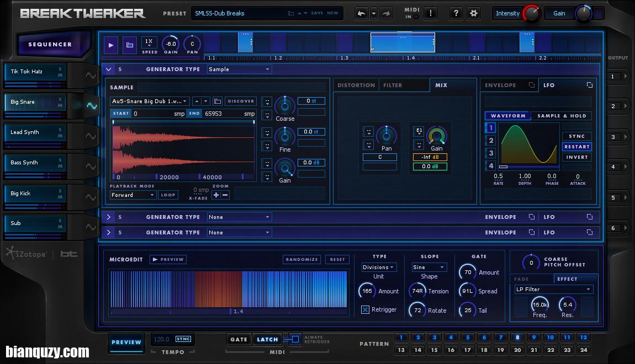Select the previous sample with up arrow
This screenshot has height=364, width=635.
197,101
